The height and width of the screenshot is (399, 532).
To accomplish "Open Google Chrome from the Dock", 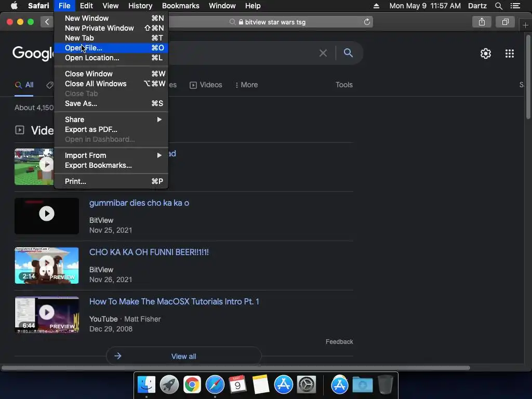I will tap(192, 385).
